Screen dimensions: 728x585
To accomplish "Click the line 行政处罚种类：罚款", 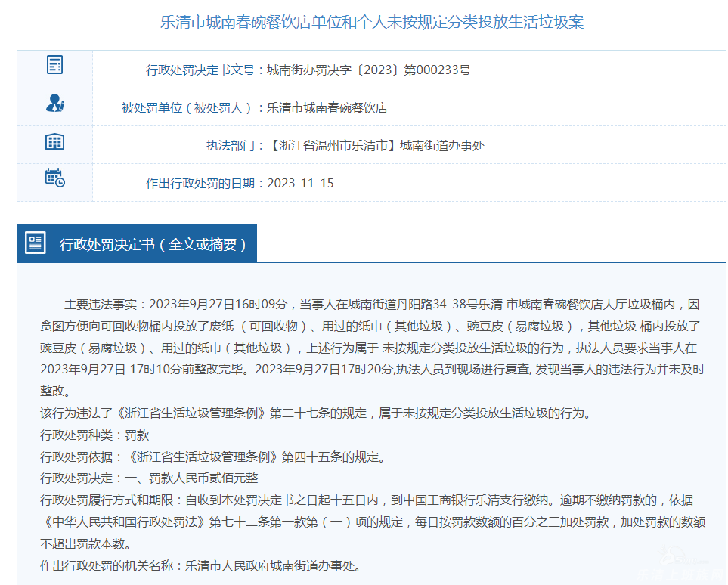I will [x=94, y=435].
